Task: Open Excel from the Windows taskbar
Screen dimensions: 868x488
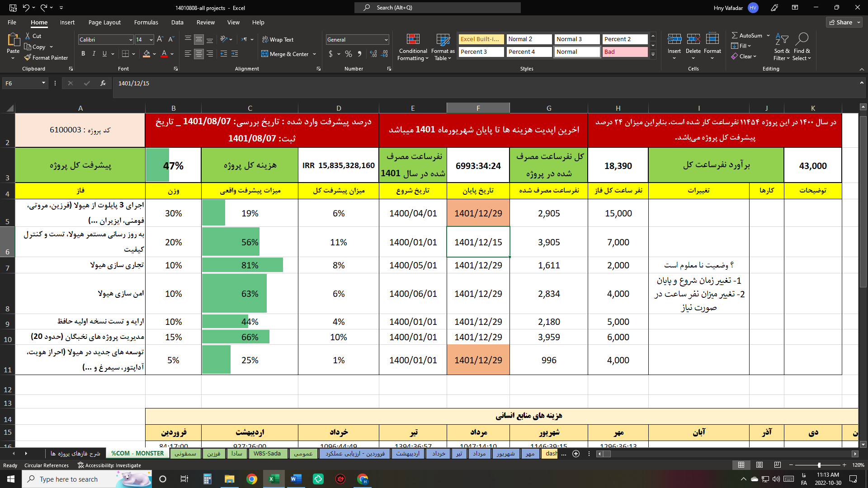Action: 274,479
